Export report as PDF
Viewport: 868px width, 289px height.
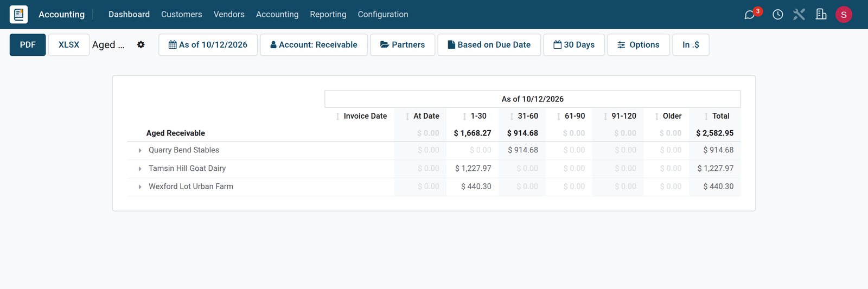tap(28, 44)
